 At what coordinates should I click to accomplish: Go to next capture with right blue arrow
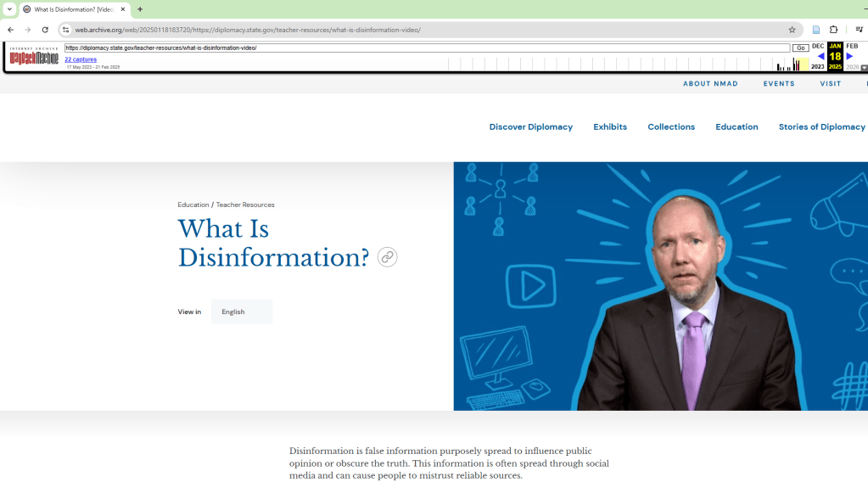click(849, 57)
